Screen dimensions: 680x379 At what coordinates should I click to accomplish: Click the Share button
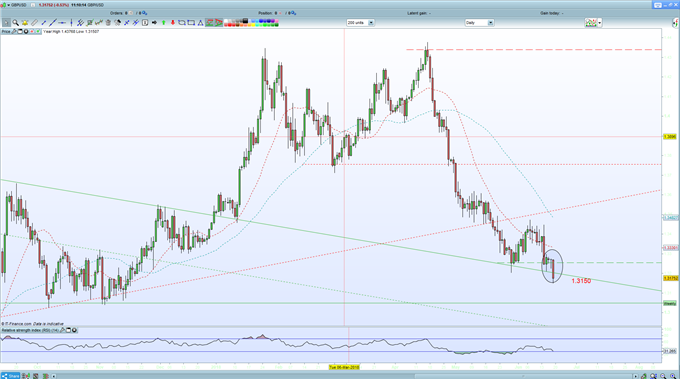click(x=10, y=376)
